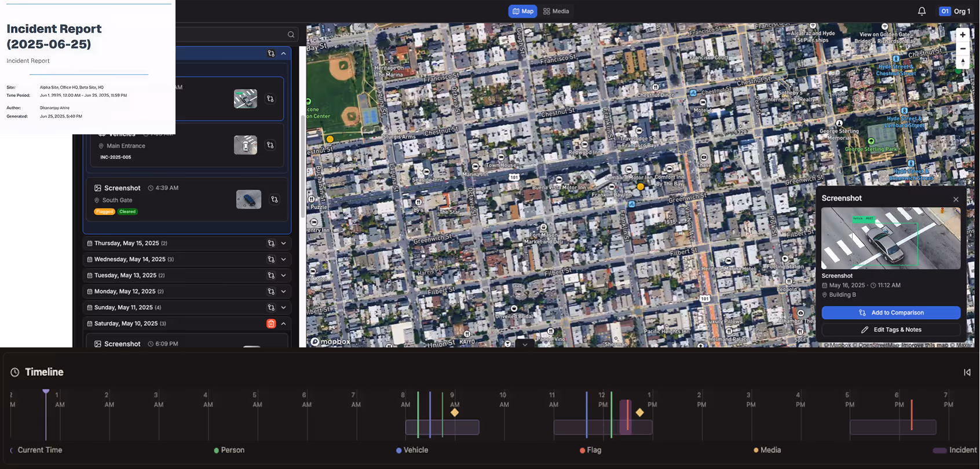Switch to the Media tab
This screenshot has width=980, height=469.
click(x=556, y=11)
